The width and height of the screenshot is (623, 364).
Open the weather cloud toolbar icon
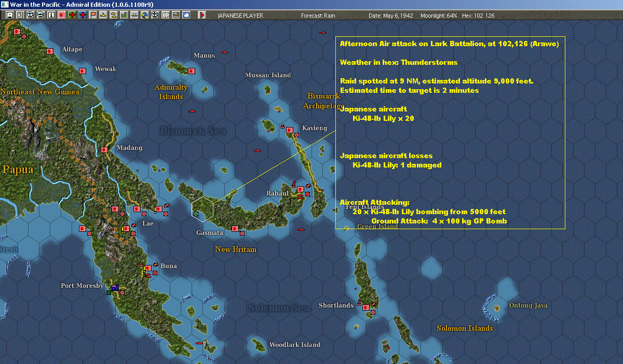(x=186, y=16)
